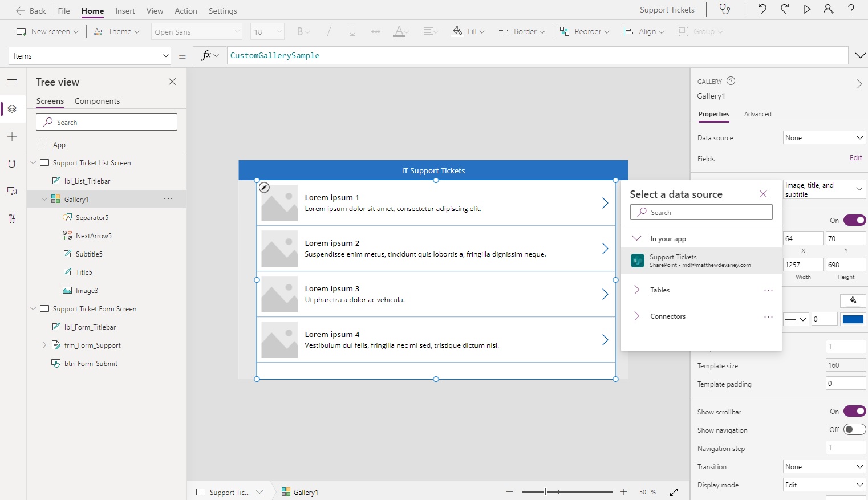Click the blue fill color swatch
Viewport: 868px width, 500px height.
pos(853,319)
